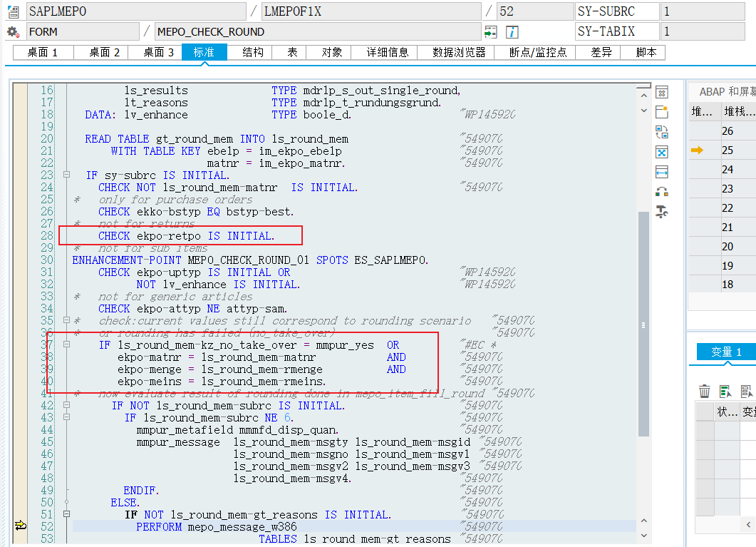Click MEPO_CHECK_ROUND_01 enhancement point name
The height and width of the screenshot is (547, 756).
248,260
